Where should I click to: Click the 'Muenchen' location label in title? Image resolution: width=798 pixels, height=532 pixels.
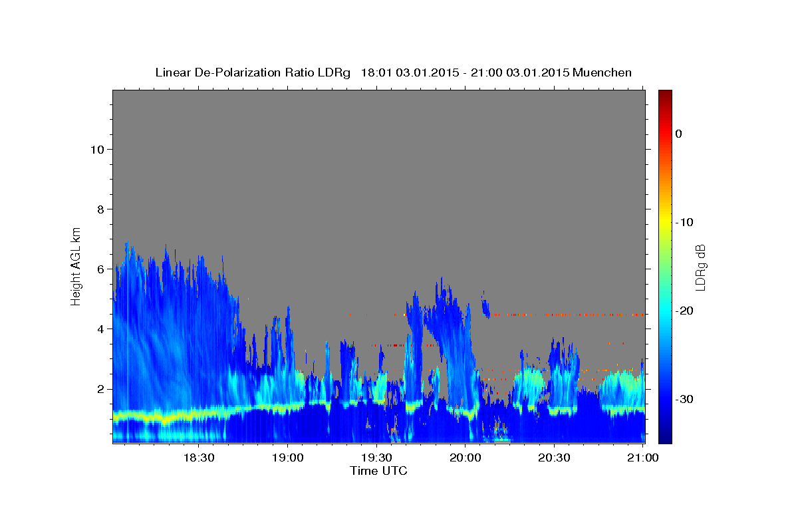[x=602, y=72]
